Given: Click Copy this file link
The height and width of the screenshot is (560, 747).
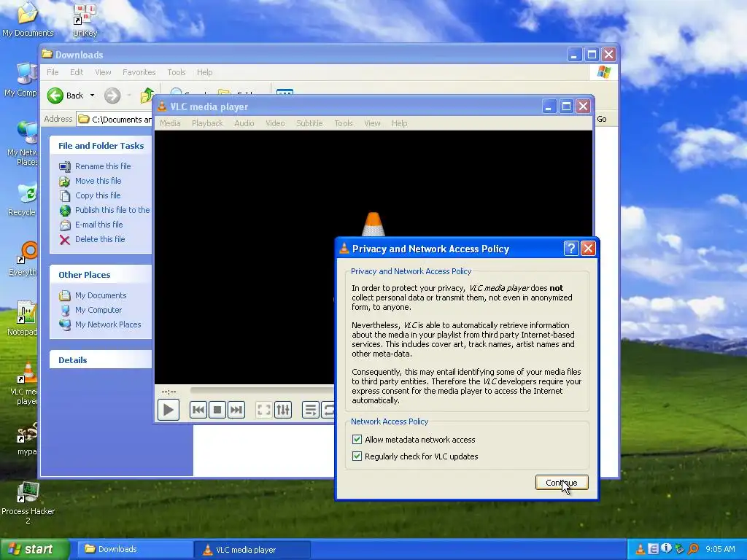Looking at the screenshot, I should (98, 195).
